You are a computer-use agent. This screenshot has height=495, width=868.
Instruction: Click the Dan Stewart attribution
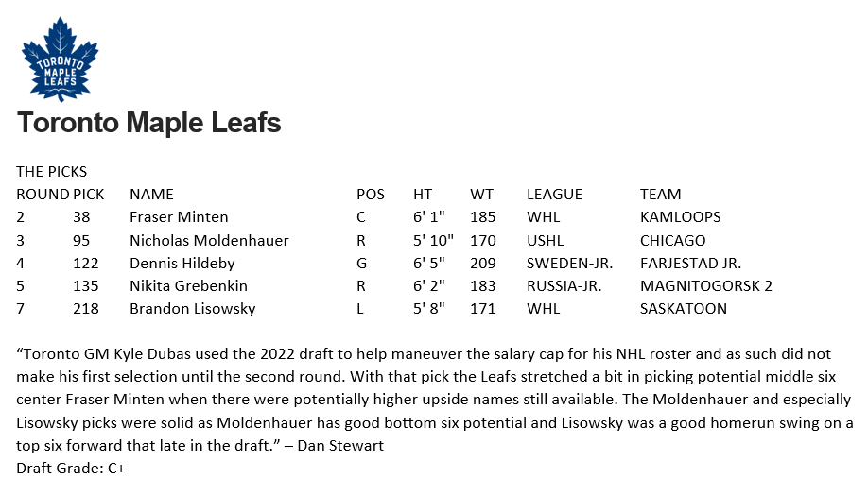(x=339, y=445)
